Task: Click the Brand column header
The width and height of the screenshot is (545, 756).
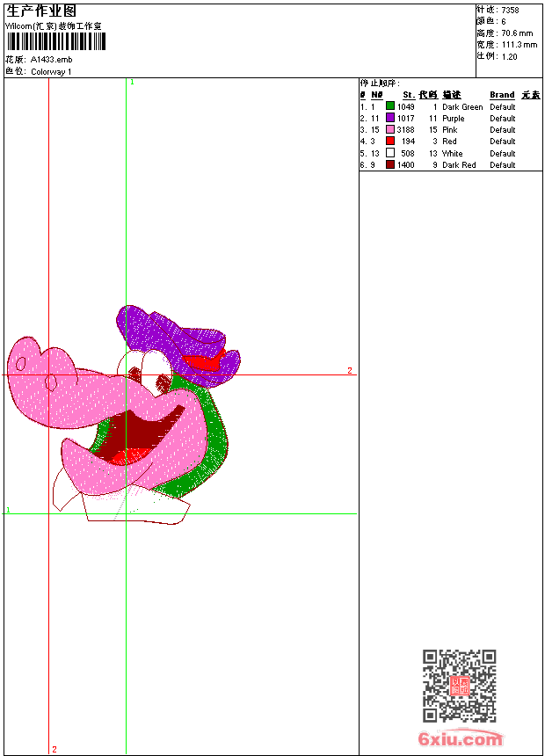Action: point(502,95)
